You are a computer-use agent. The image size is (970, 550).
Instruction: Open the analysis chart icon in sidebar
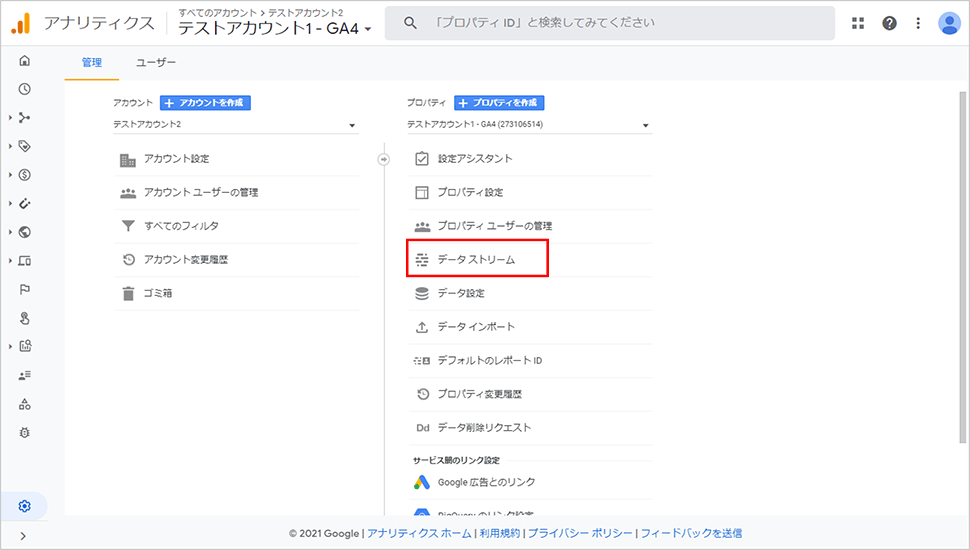pos(25,346)
